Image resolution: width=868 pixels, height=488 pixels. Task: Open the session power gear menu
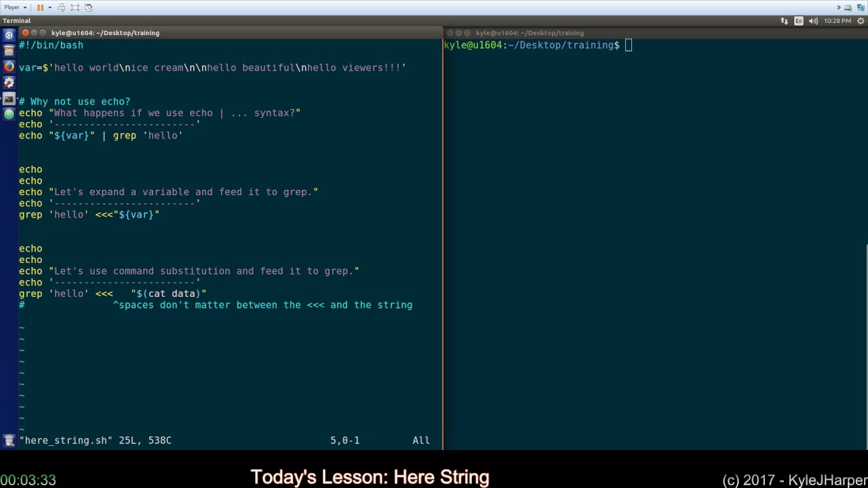pos(859,21)
